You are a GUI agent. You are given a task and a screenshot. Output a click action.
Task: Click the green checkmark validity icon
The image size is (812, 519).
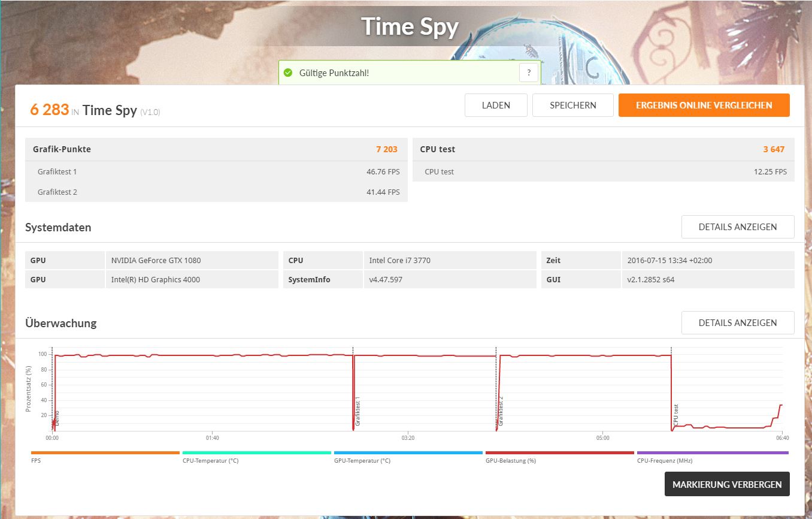pyautogui.click(x=288, y=73)
